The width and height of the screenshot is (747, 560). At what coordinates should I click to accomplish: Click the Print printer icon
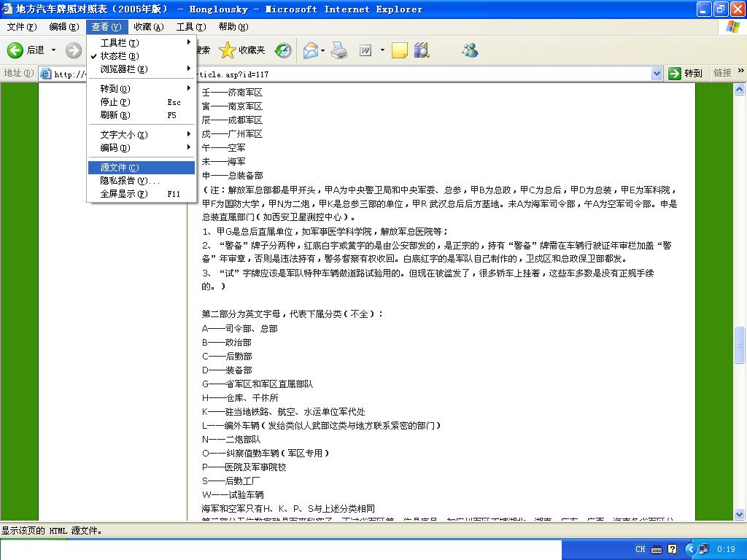(x=339, y=50)
